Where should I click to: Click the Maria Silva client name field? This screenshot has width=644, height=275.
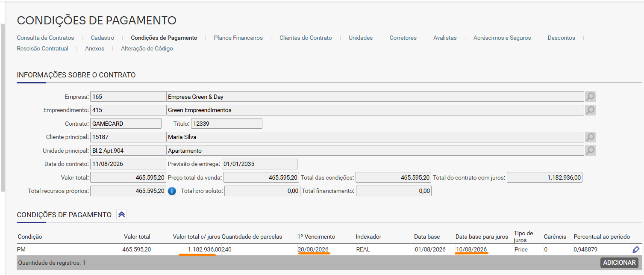tap(375, 137)
